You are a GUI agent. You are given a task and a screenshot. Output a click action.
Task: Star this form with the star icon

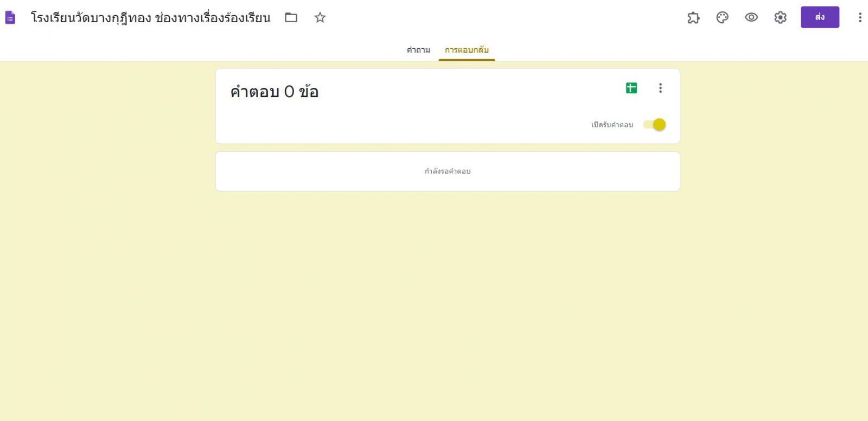[x=320, y=17]
